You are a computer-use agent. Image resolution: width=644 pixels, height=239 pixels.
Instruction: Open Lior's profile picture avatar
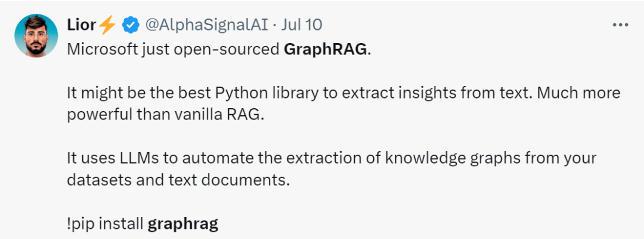tap(36, 36)
